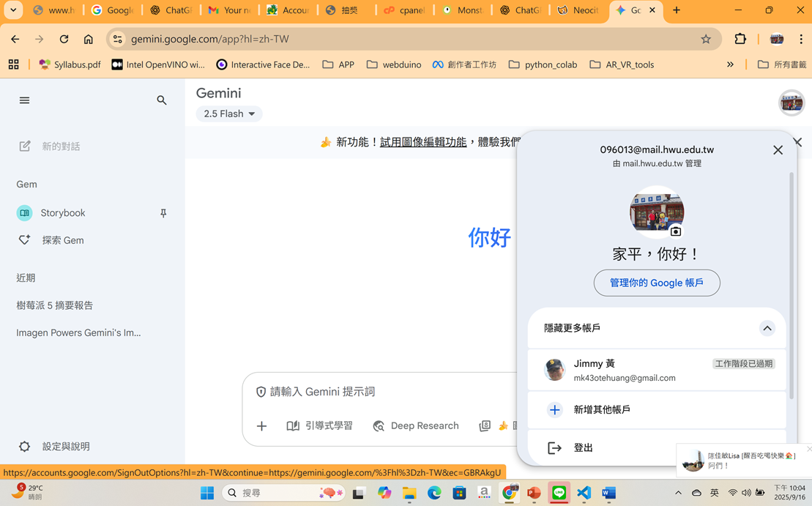Viewport: 812px width, 506px height.
Task: Click 管理你的 Google 帳戶 button
Action: pyautogui.click(x=657, y=283)
